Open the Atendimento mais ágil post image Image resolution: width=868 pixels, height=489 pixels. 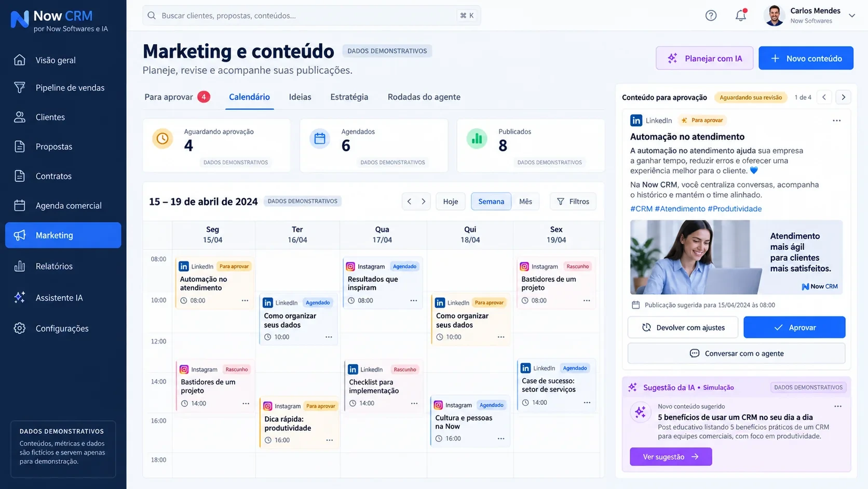tap(736, 257)
